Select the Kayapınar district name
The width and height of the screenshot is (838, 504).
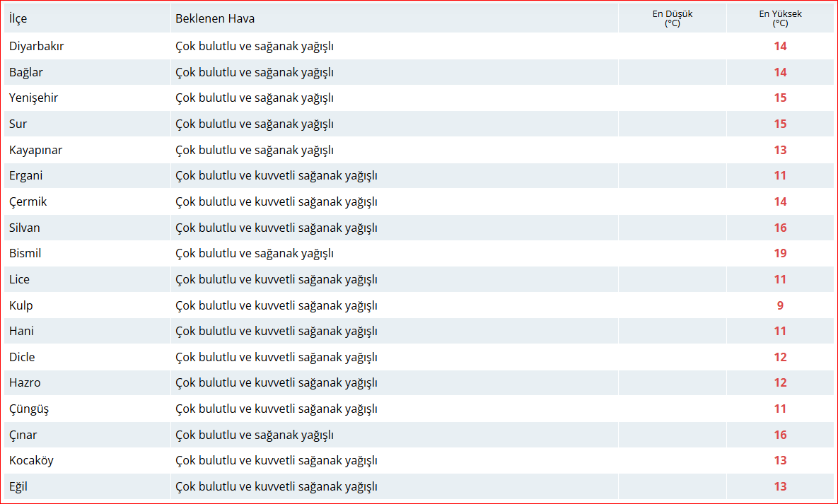(35, 150)
